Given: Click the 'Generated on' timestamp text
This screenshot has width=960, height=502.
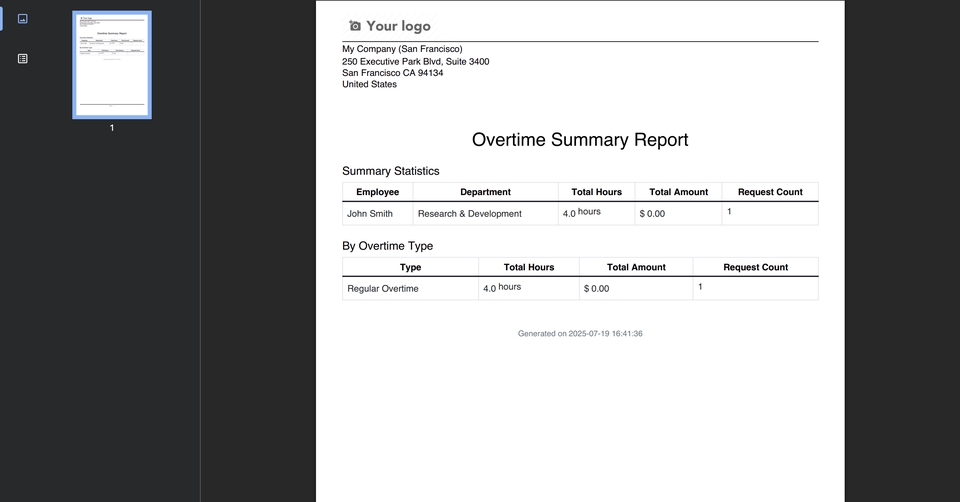Looking at the screenshot, I should (580, 334).
